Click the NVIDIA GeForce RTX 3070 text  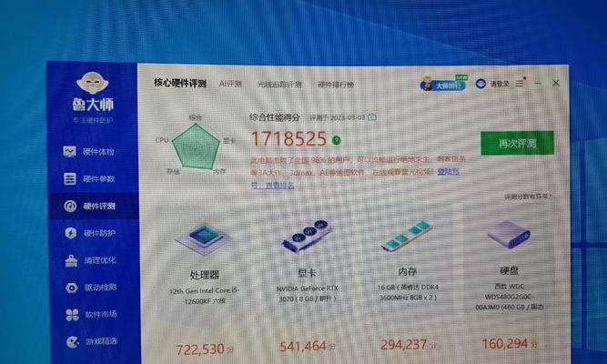(308, 294)
